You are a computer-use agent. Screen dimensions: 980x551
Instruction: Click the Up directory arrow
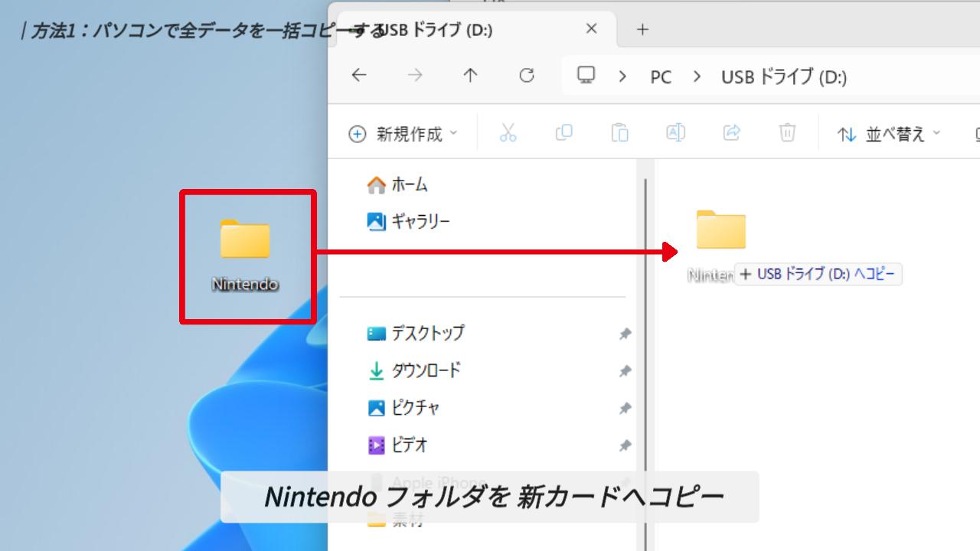(x=470, y=76)
